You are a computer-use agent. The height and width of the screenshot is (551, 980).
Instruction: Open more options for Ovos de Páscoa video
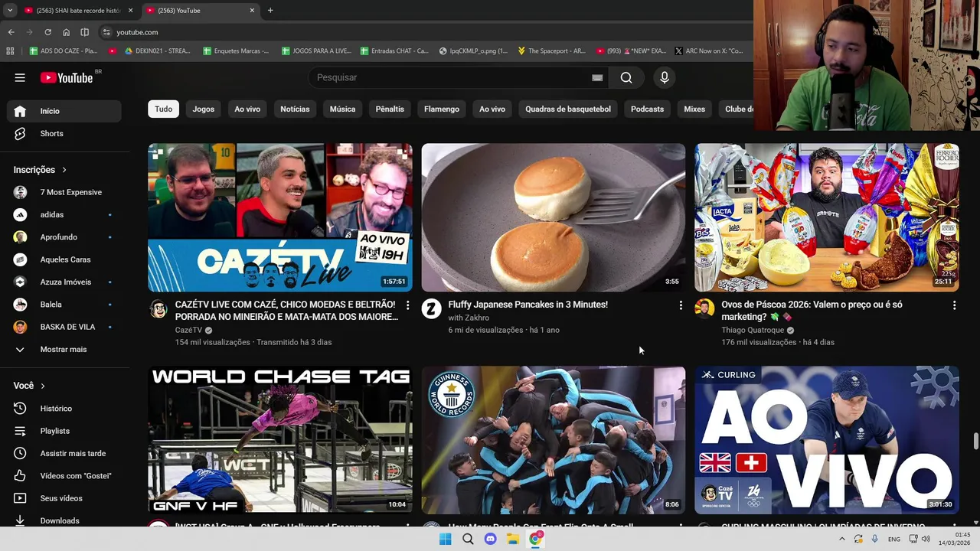click(x=954, y=305)
